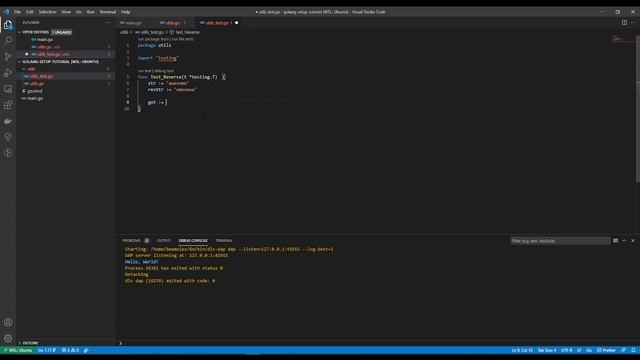This screenshot has width=640, height=360.
Task: Open the Explorer view in activity bar
Action: point(8,25)
